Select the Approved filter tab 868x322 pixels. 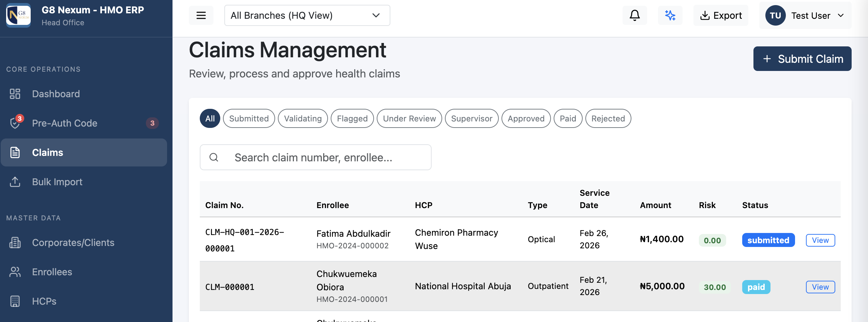[526, 118]
